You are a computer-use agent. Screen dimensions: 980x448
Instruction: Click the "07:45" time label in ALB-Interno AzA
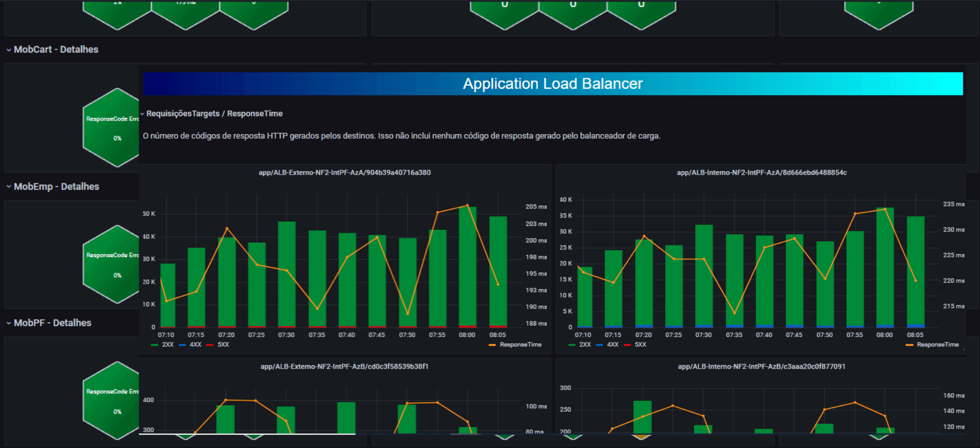[794, 335]
